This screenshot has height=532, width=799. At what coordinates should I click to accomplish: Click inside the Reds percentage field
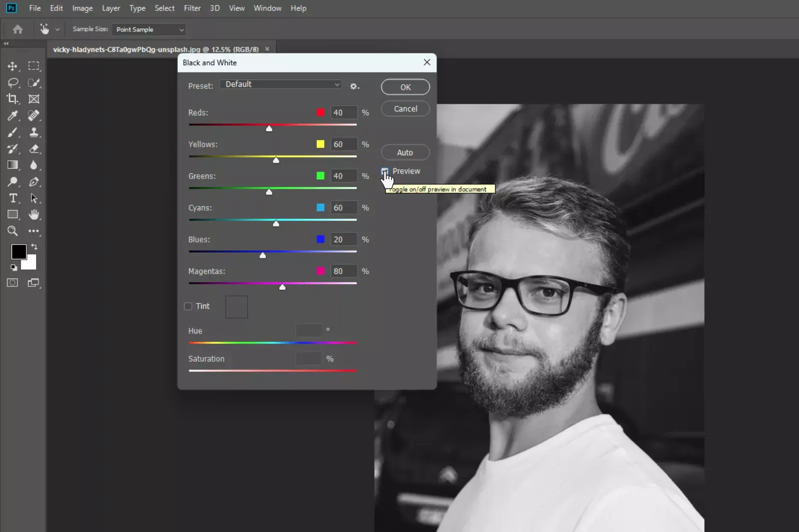coord(343,112)
